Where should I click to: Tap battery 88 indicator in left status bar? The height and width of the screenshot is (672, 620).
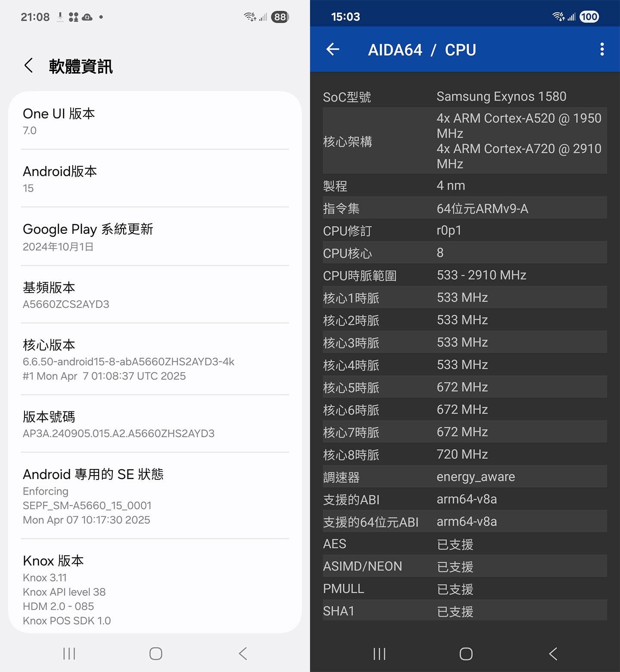[x=280, y=17]
